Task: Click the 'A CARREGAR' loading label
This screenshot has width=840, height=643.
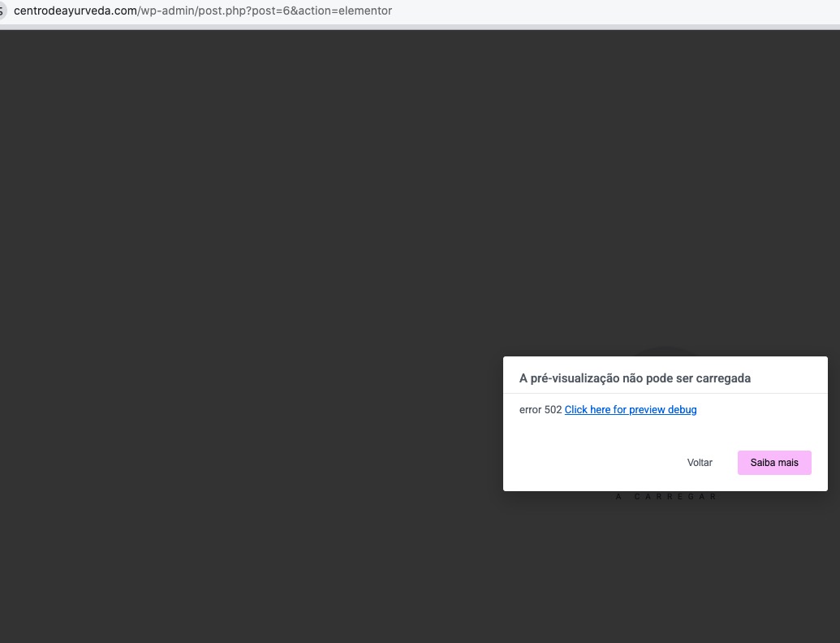Action: [x=666, y=497]
